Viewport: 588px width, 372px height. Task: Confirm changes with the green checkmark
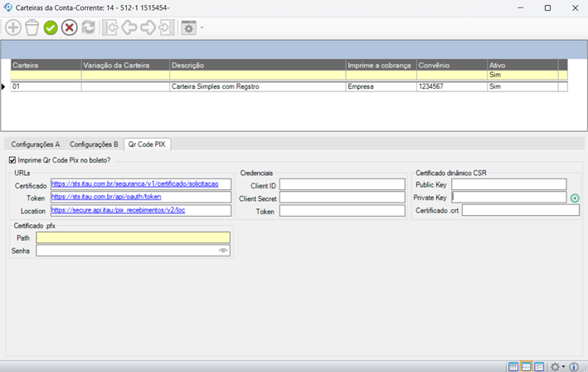[51, 28]
